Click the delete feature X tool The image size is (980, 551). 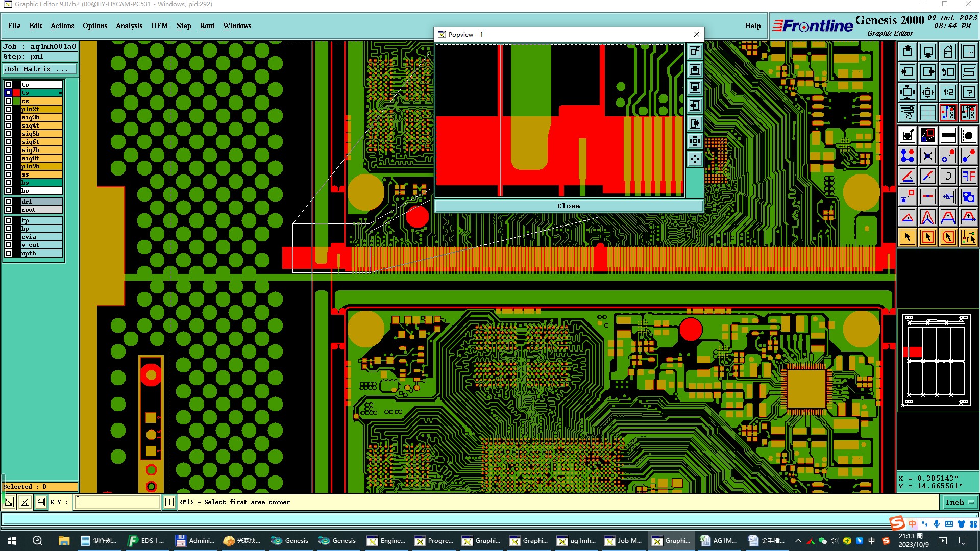pyautogui.click(x=927, y=156)
